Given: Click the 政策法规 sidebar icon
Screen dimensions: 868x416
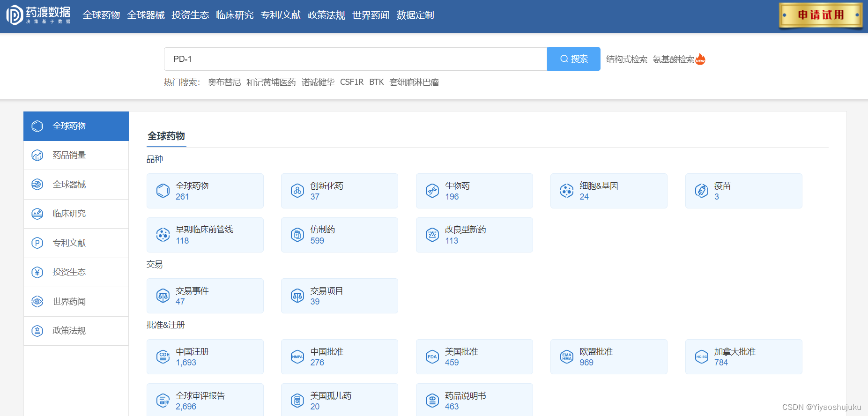Looking at the screenshot, I should coord(37,331).
